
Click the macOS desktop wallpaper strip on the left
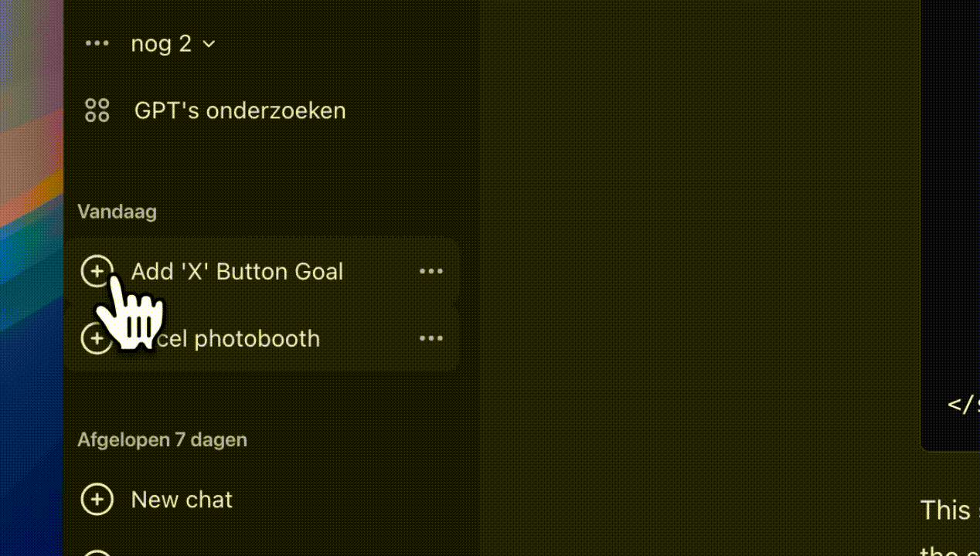(x=31, y=278)
